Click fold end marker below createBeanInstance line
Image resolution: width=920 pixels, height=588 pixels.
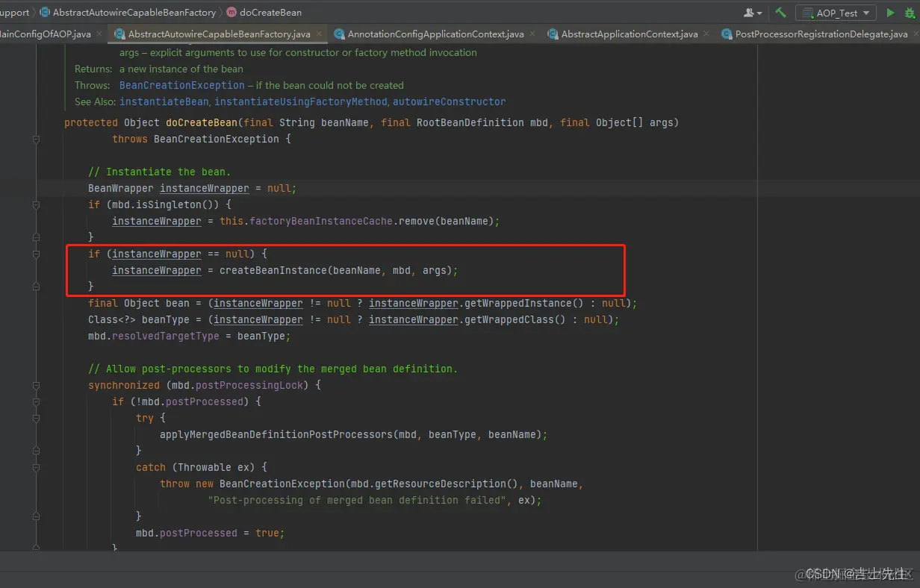click(36, 287)
